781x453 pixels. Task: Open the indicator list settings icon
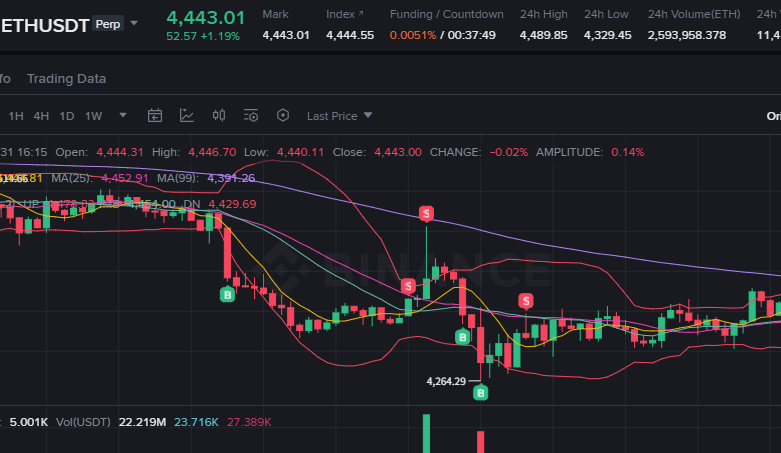(x=251, y=116)
